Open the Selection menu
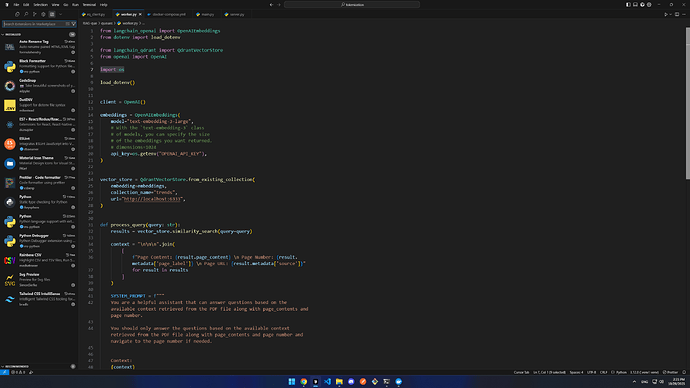 coord(40,4)
